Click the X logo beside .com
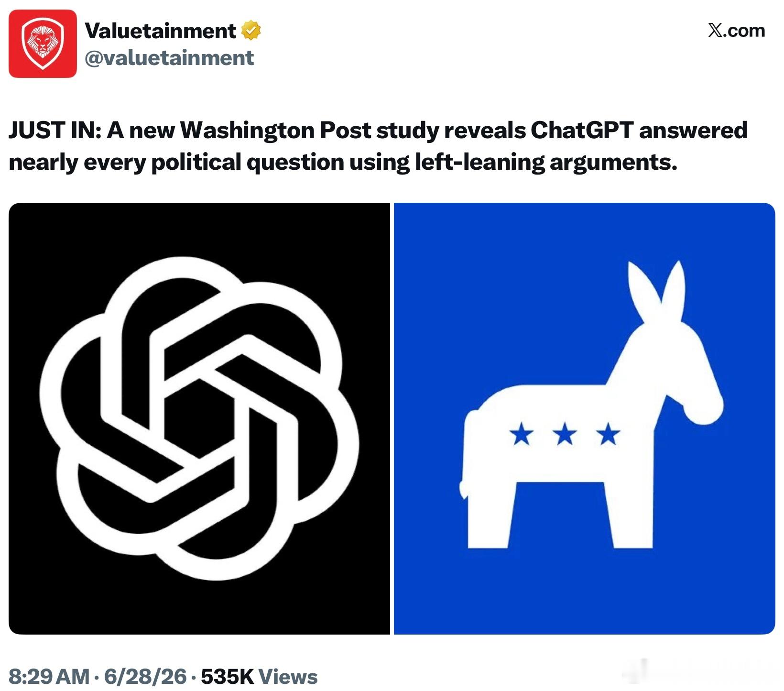Viewport: 784px width, 691px height. [x=715, y=31]
